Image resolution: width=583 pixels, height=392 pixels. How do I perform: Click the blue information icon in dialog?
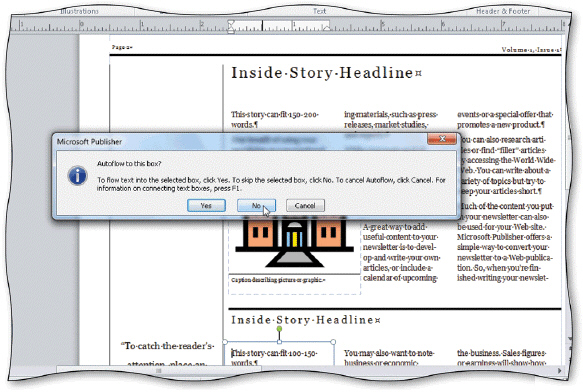[x=77, y=176]
